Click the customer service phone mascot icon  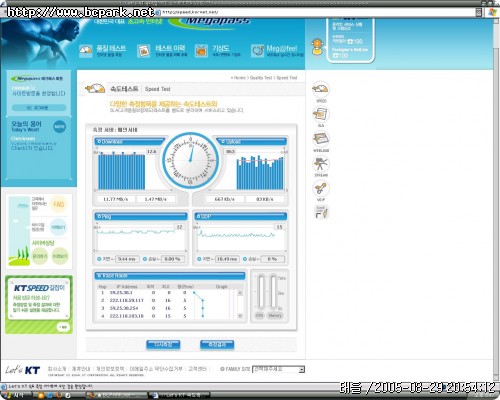(x=317, y=47)
